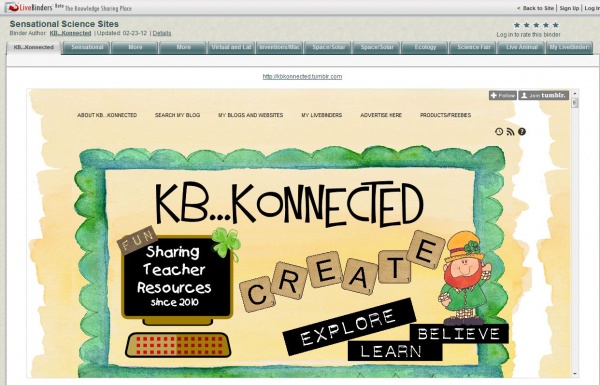
Task: Rate the binder with the middle star
Action: tap(536, 25)
